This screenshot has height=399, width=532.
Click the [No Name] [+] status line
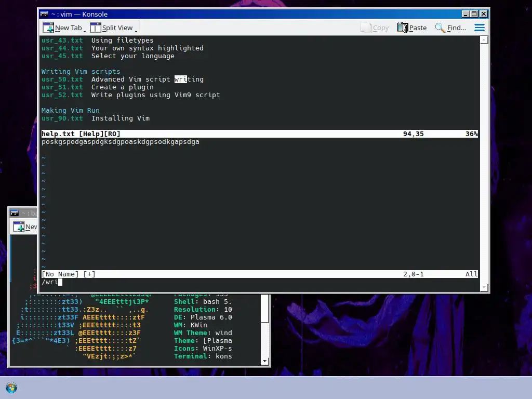coord(260,274)
